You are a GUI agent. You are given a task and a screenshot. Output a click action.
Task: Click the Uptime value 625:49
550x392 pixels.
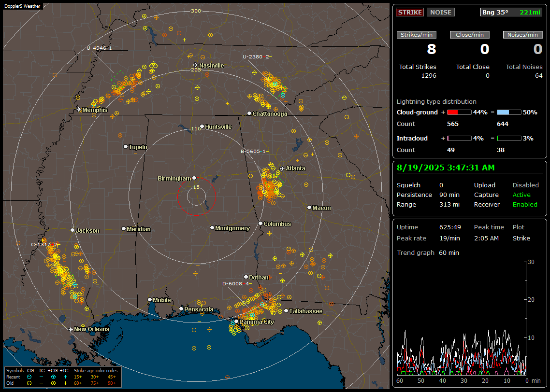tap(450, 227)
